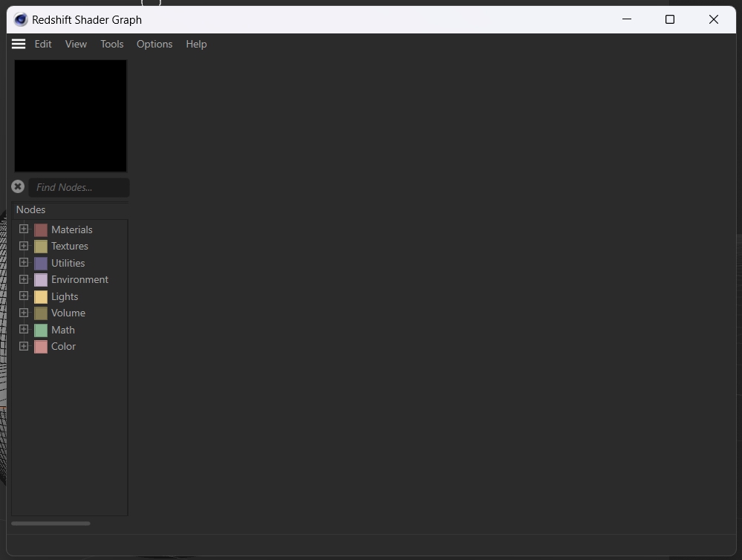The height and width of the screenshot is (560, 742).
Task: Click the Redshift app icon in title bar
Action: pyautogui.click(x=21, y=20)
